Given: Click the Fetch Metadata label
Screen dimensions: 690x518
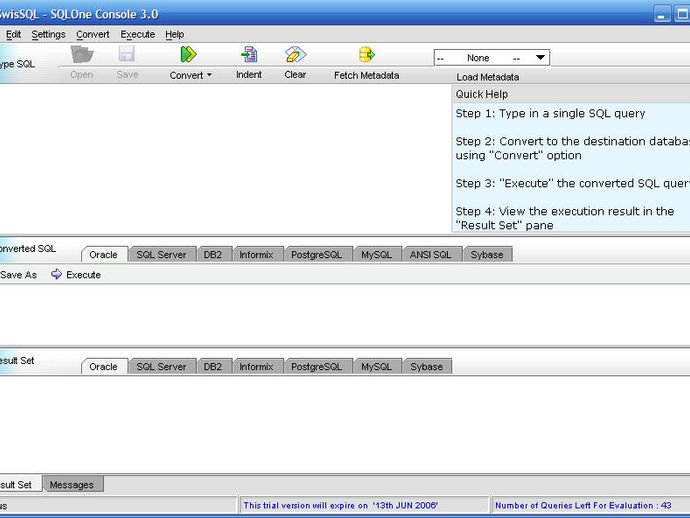Looking at the screenshot, I should pyautogui.click(x=367, y=75).
